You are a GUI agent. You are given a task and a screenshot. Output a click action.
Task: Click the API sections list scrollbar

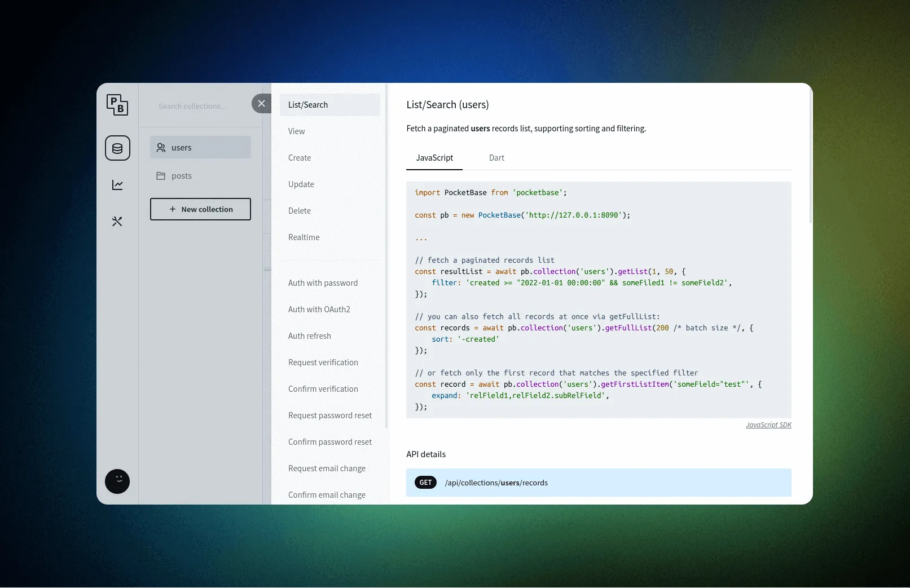386,257
